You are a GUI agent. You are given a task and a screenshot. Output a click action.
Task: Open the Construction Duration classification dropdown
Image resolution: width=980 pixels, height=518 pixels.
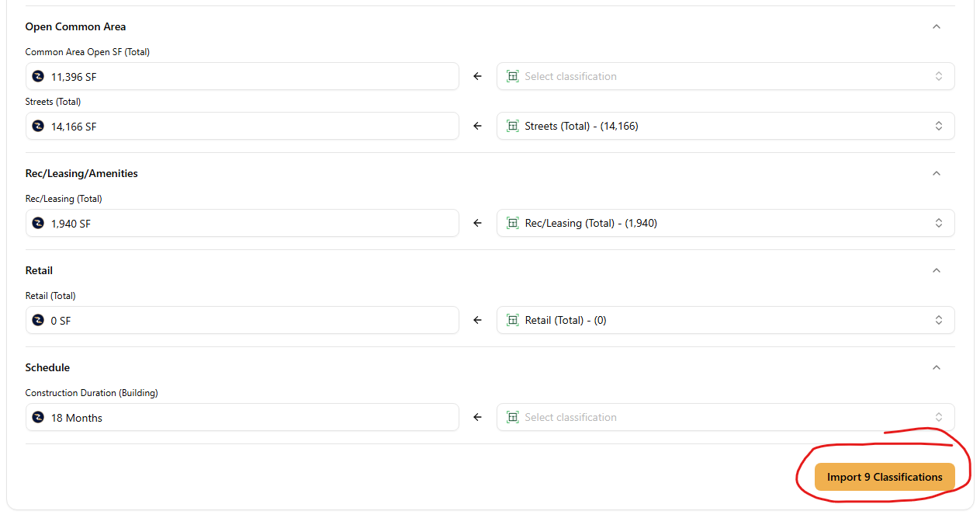pyautogui.click(x=725, y=417)
